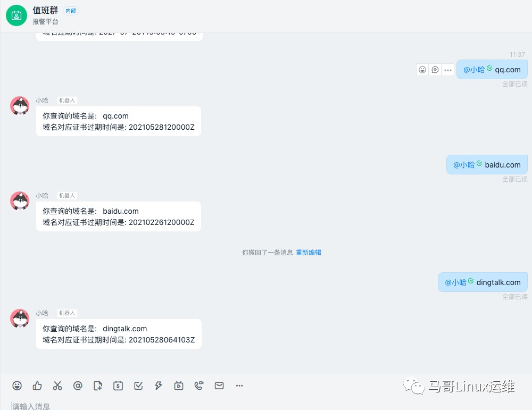Click @小哈 mention in baidu.com message

click(x=464, y=165)
